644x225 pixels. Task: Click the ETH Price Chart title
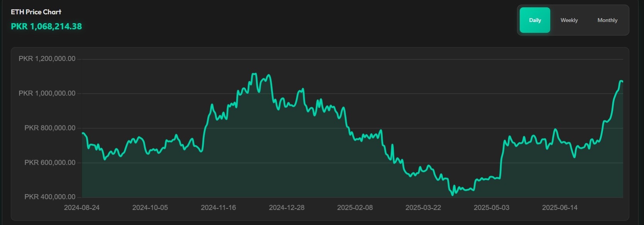pyautogui.click(x=36, y=12)
